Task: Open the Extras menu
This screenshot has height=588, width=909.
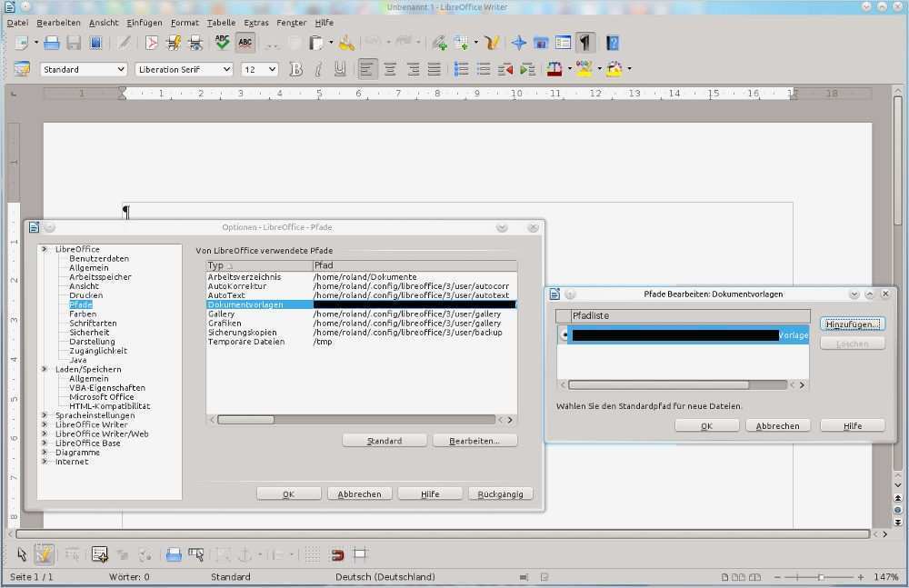Action: pos(256,22)
